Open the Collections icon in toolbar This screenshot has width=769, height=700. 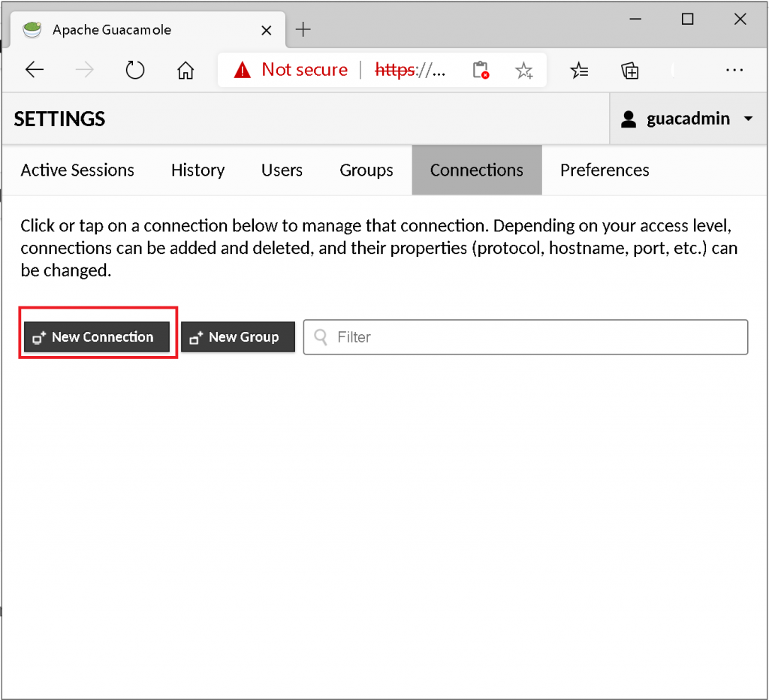pos(630,71)
